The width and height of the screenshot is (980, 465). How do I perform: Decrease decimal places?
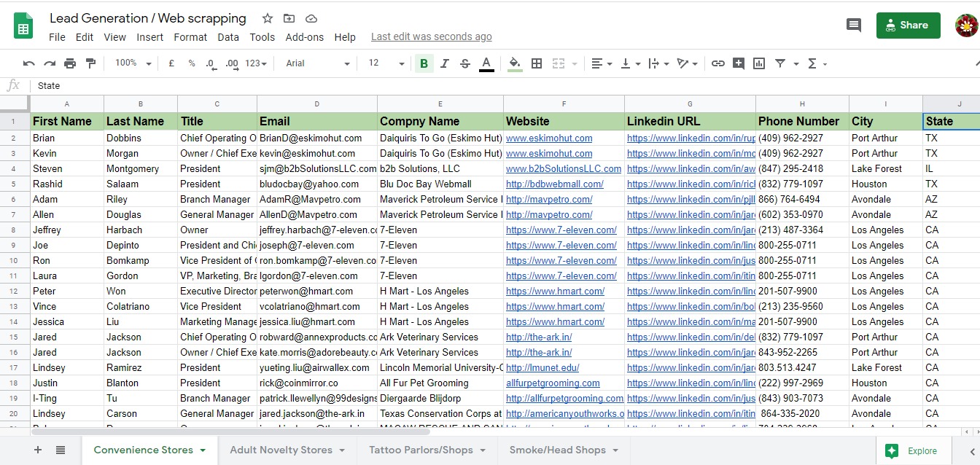pos(211,63)
